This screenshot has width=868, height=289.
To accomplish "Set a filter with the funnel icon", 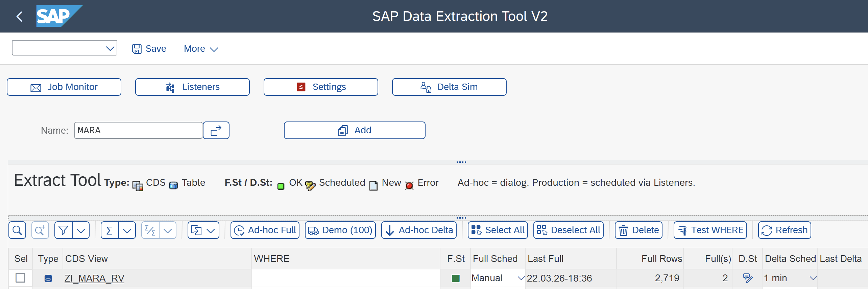I will click(63, 230).
